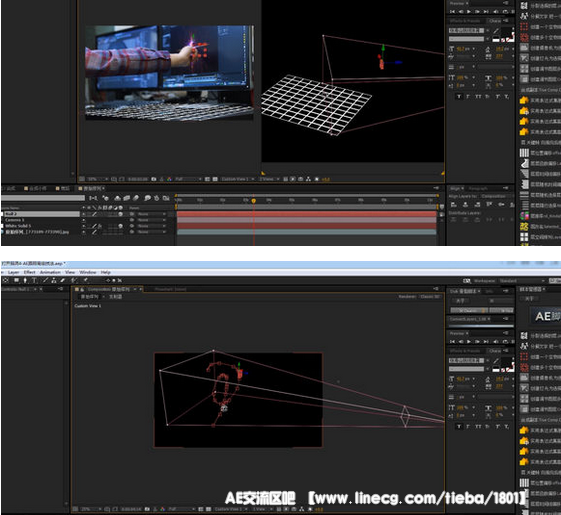Open Full resolution dropdown in lower viewer
The width and height of the screenshot is (561, 515).
click(181, 509)
